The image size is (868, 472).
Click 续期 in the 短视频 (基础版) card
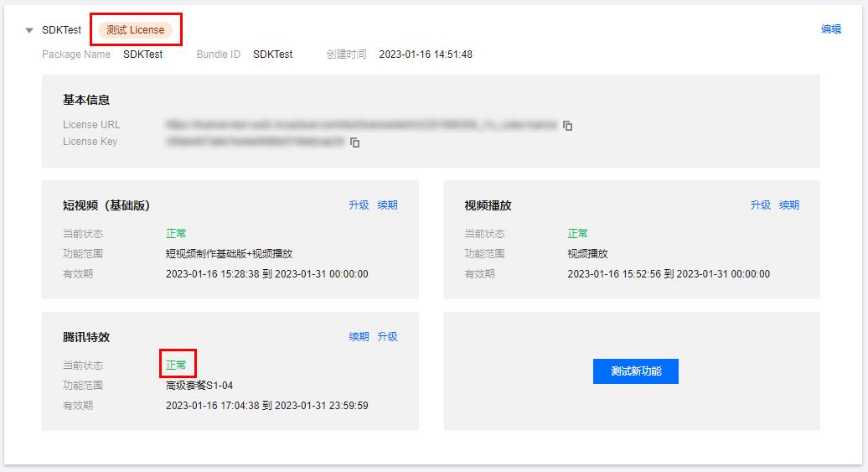click(387, 205)
